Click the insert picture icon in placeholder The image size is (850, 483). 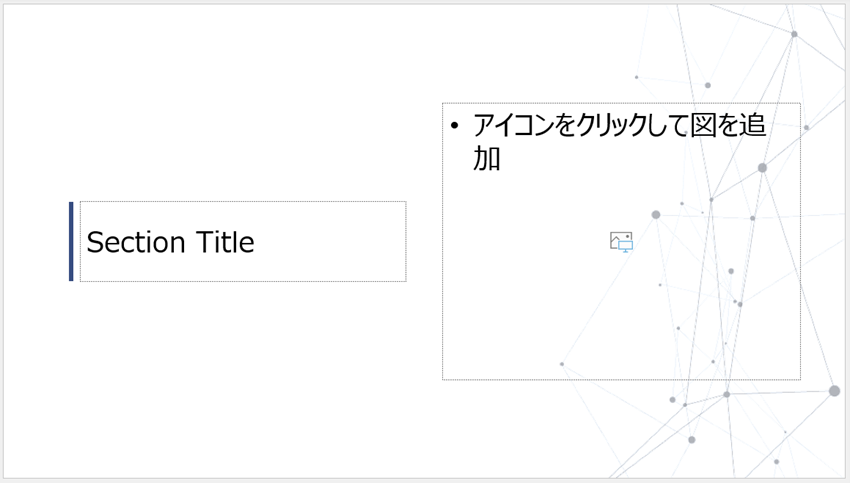pyautogui.click(x=621, y=241)
